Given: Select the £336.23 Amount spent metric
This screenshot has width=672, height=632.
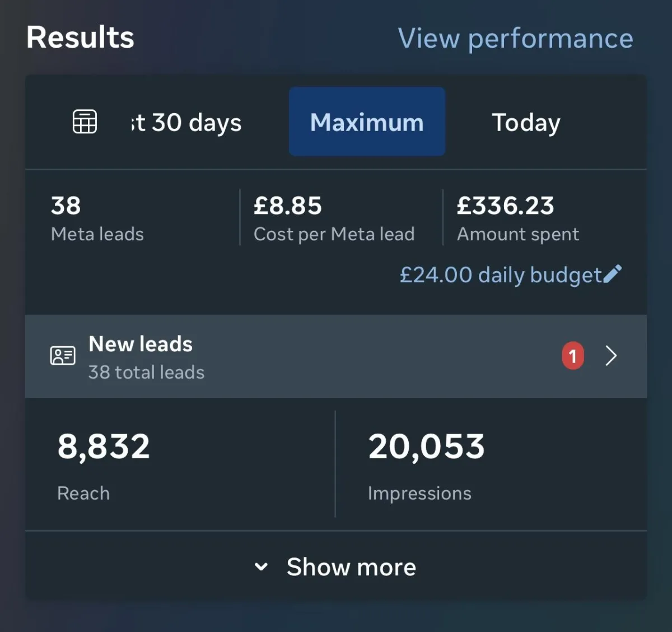Looking at the screenshot, I should click(517, 218).
